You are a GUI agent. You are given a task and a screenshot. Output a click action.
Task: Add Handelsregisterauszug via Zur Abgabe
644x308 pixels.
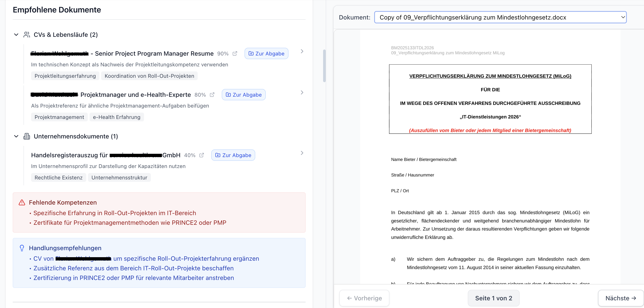click(x=233, y=155)
